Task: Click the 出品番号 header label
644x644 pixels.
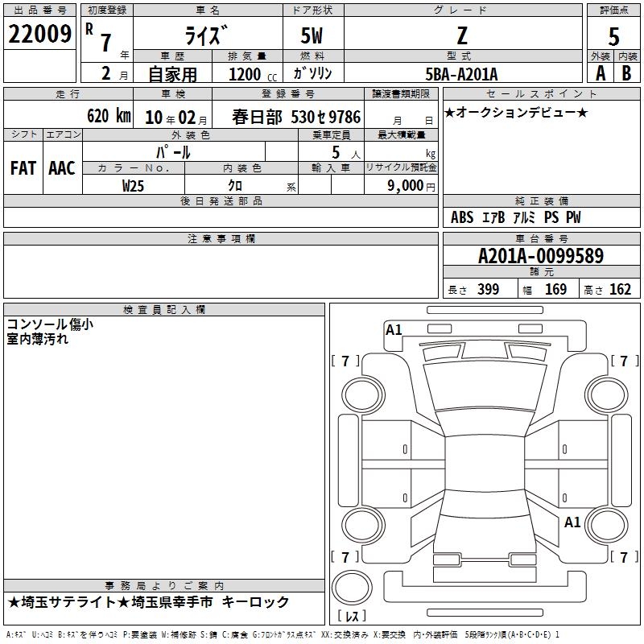Action: pos(39,10)
